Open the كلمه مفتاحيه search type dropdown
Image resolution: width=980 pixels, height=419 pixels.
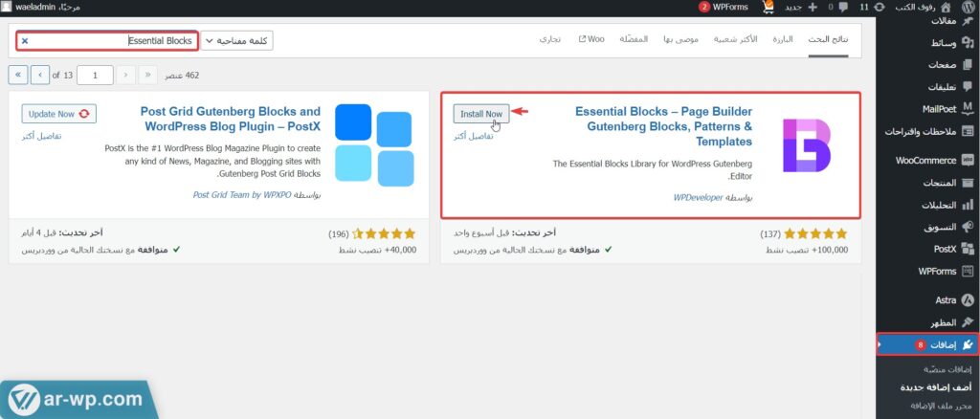click(x=237, y=40)
